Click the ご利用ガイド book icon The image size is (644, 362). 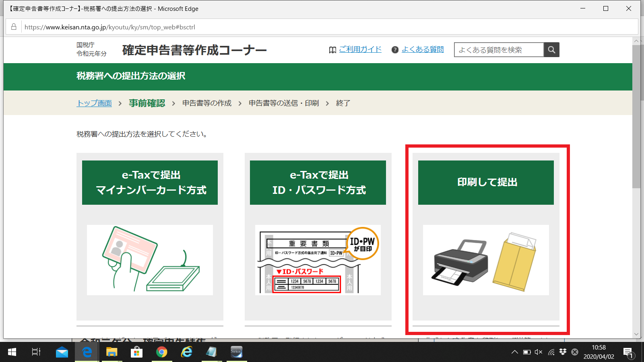pos(332,49)
